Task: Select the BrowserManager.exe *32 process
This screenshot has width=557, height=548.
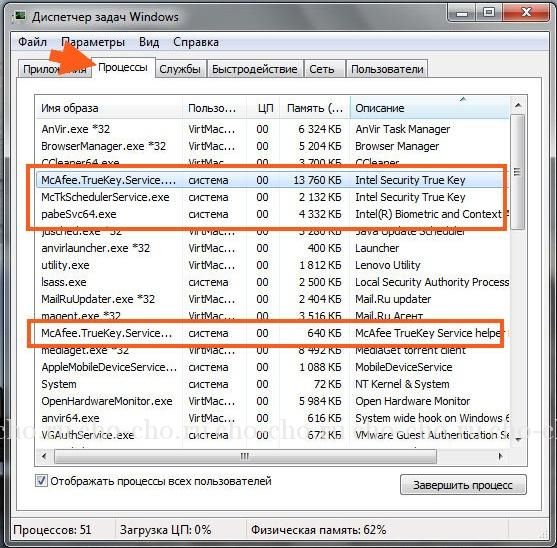Action: pos(272,146)
